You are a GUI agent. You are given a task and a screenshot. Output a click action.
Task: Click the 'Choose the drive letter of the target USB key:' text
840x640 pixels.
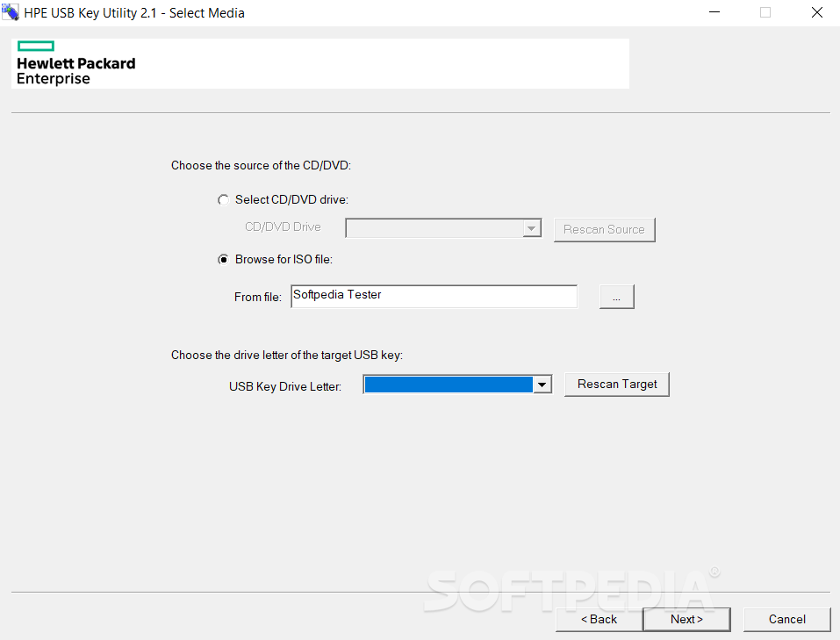click(x=287, y=356)
